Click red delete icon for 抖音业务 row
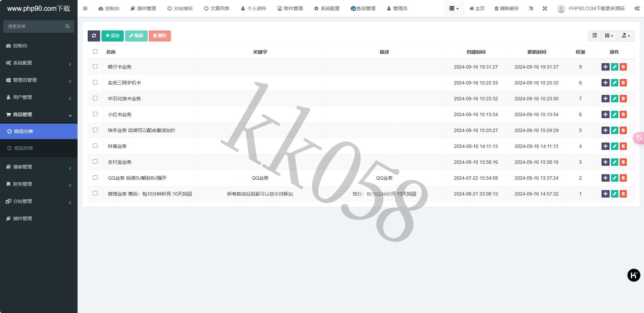This screenshot has height=313, width=644. tap(623, 146)
